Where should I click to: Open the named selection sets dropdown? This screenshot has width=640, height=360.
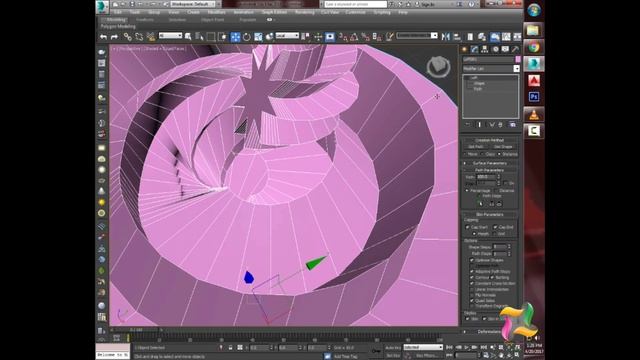pyautogui.click(x=417, y=36)
